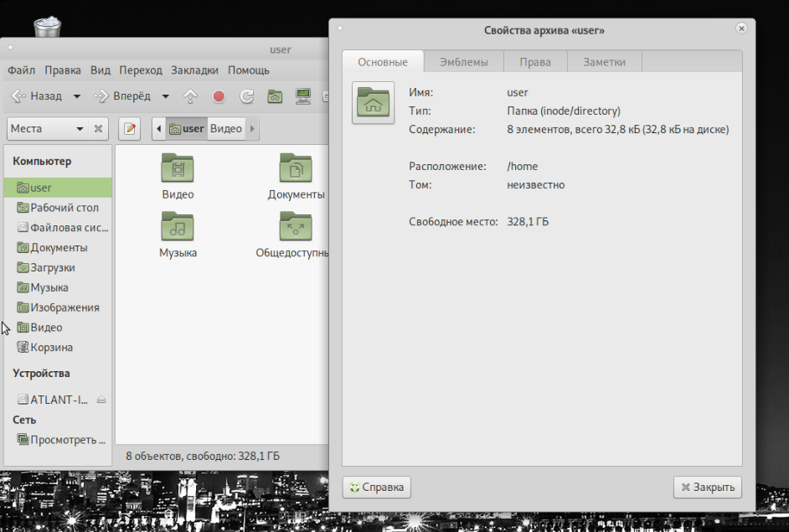Open the Trash icon on desktop
789x532 pixels.
coord(47,25)
